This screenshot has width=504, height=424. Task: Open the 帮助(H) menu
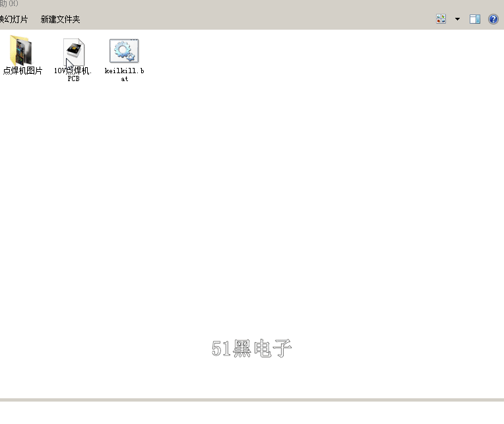[x=9, y=3]
